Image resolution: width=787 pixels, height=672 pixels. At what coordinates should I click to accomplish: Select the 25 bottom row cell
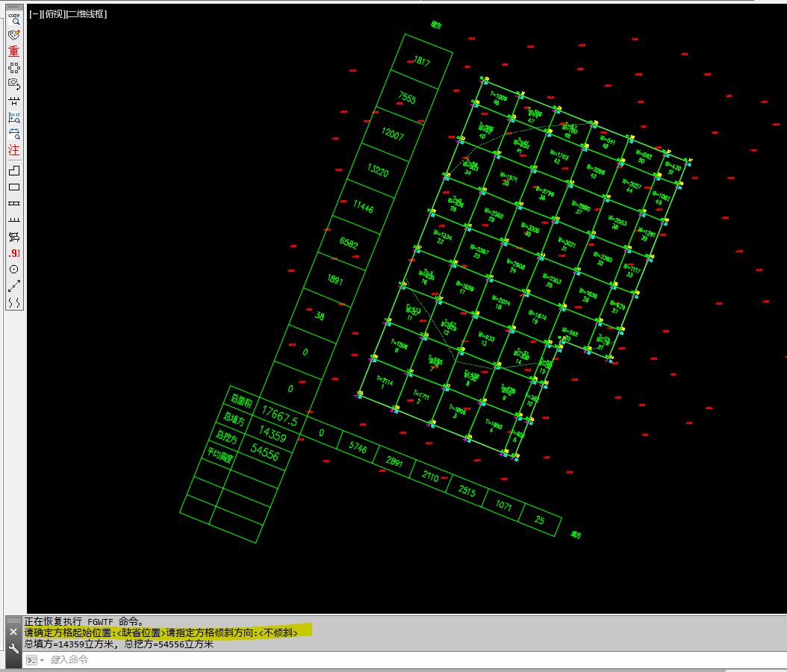coord(540,520)
